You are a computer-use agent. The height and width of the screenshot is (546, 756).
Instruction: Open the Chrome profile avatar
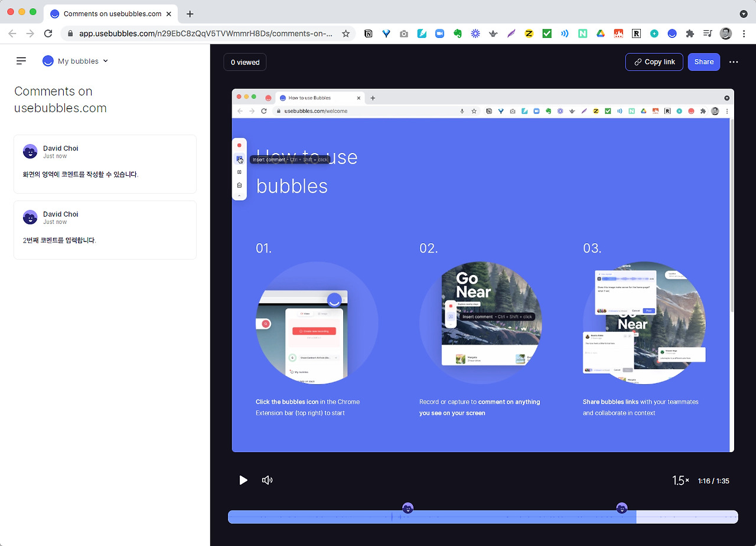point(726,34)
